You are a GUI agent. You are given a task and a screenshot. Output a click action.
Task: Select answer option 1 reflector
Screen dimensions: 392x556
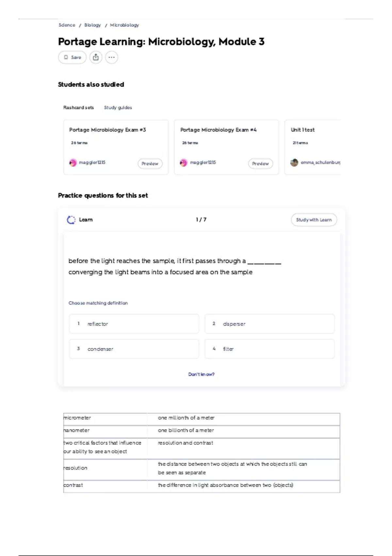pos(134,324)
